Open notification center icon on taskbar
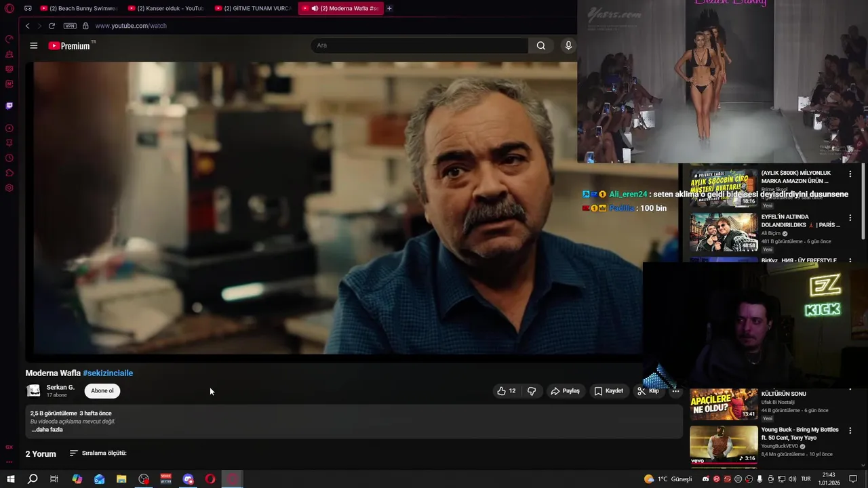 (x=854, y=479)
